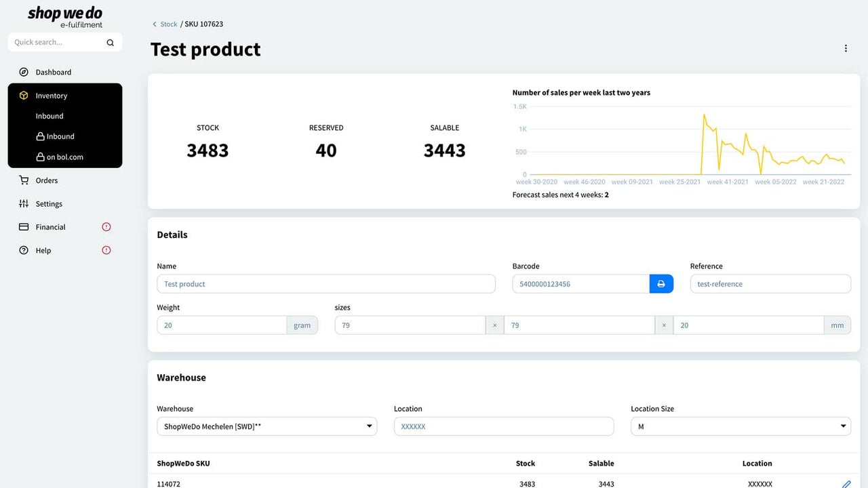Open the three-dot options menu
Image resolution: width=868 pixels, height=488 pixels.
[x=846, y=48]
